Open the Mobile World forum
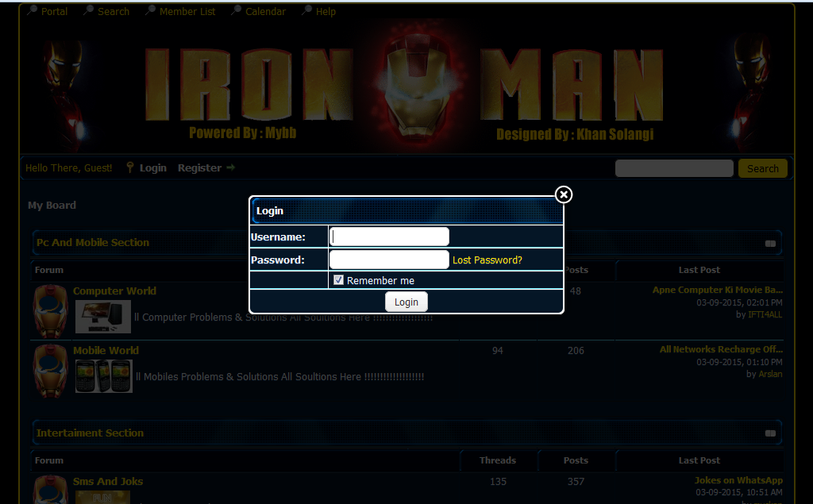Viewport: 813px width, 504px height. click(106, 351)
